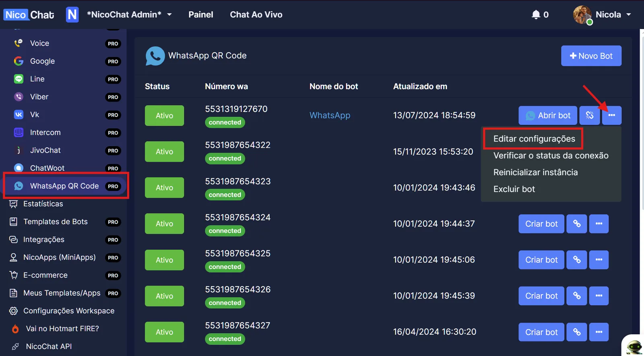Click Criar bot for 5531987654327
Screen dimensions: 644x356
click(541, 332)
